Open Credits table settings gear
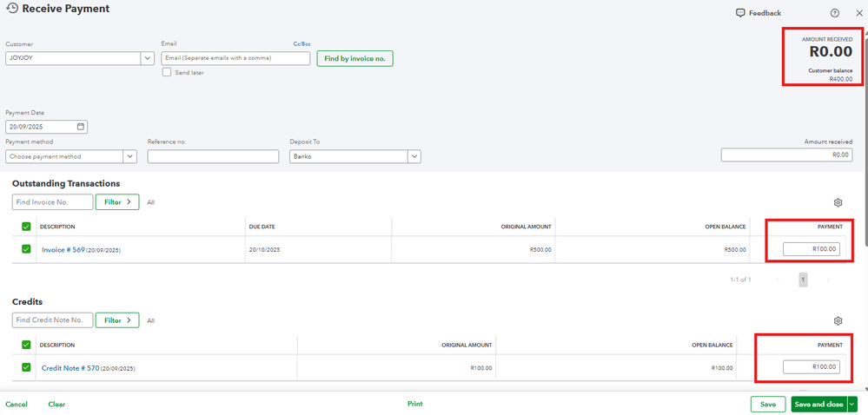This screenshot has height=415, width=868. point(838,321)
